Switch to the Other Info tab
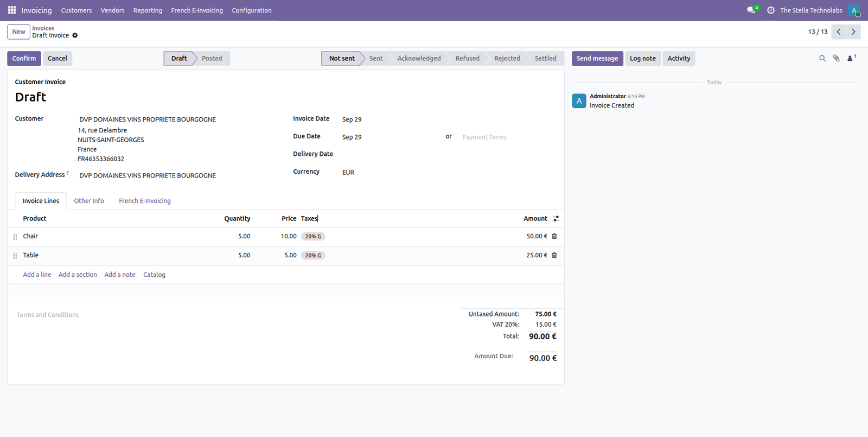 click(x=89, y=201)
